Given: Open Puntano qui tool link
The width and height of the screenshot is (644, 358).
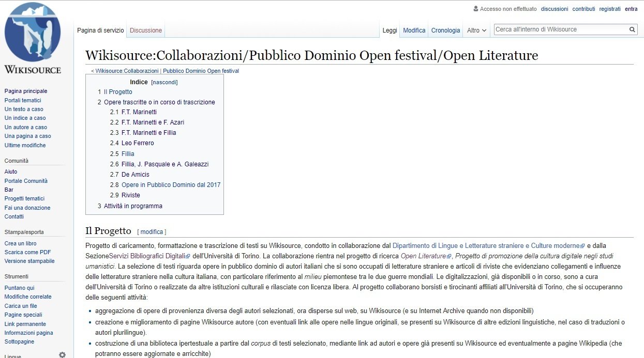Looking at the screenshot, I should (x=20, y=288).
